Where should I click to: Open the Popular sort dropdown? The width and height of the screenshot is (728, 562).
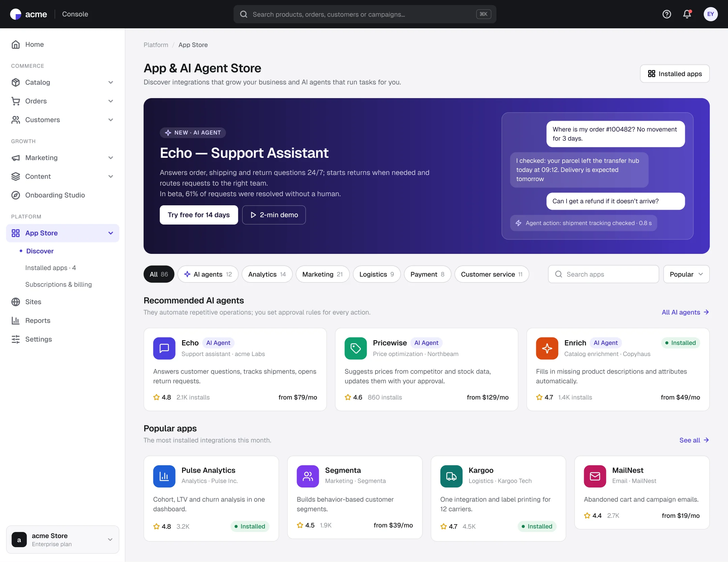686,274
